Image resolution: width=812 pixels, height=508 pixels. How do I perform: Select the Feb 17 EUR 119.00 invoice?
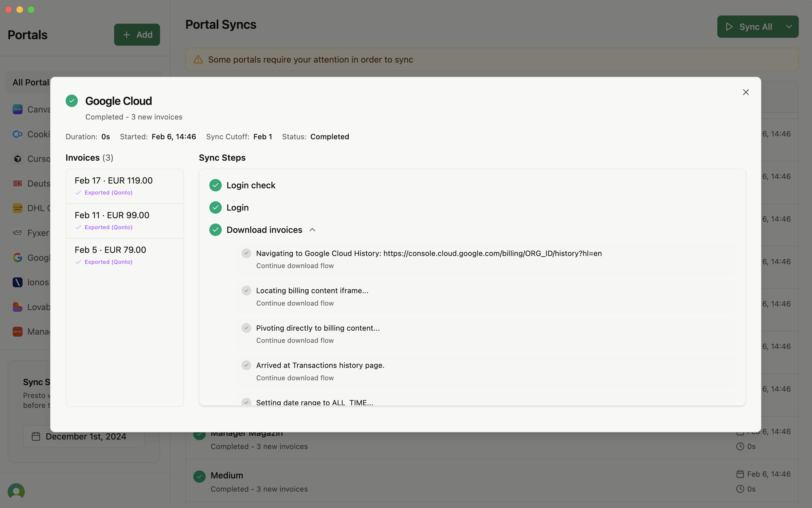125,186
